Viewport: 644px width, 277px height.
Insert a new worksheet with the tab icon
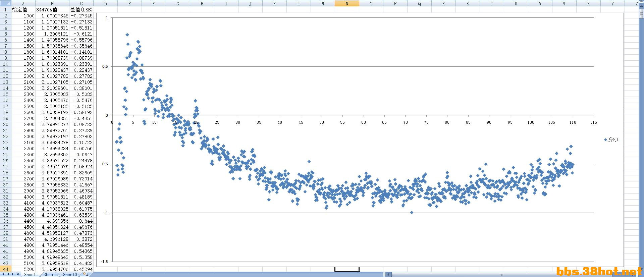[86, 274]
